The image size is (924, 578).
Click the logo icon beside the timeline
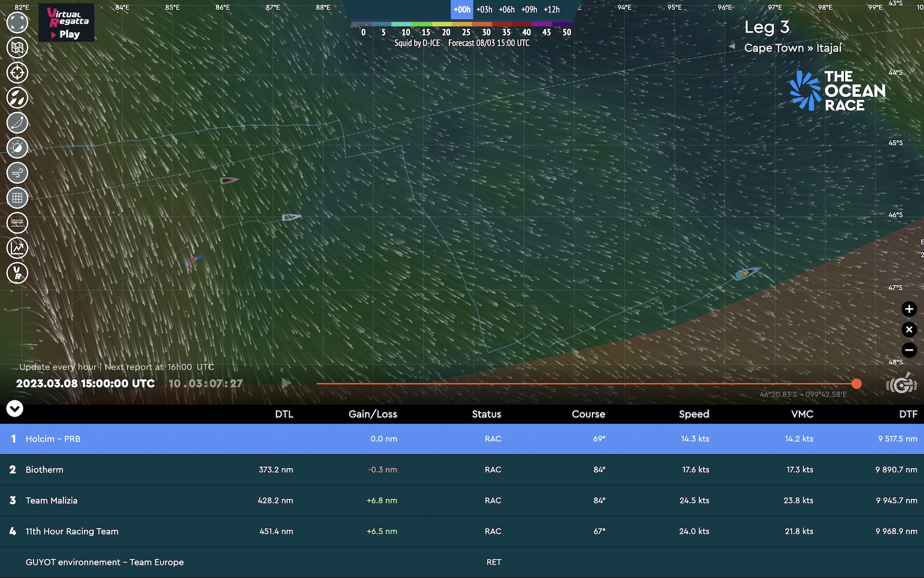coord(901,384)
